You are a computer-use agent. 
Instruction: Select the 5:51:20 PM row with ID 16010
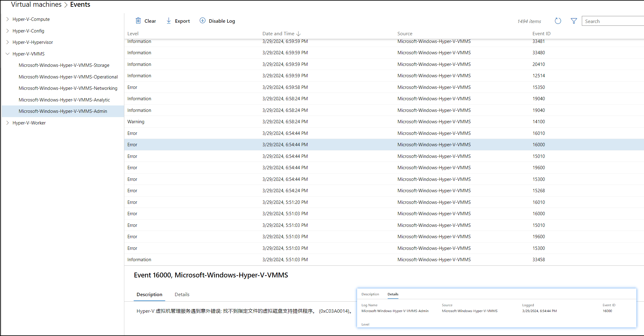pos(384,202)
